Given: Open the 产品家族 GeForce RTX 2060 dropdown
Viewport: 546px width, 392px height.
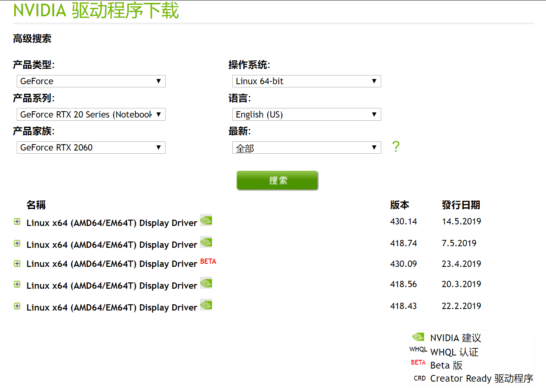Looking at the screenshot, I should point(91,148).
